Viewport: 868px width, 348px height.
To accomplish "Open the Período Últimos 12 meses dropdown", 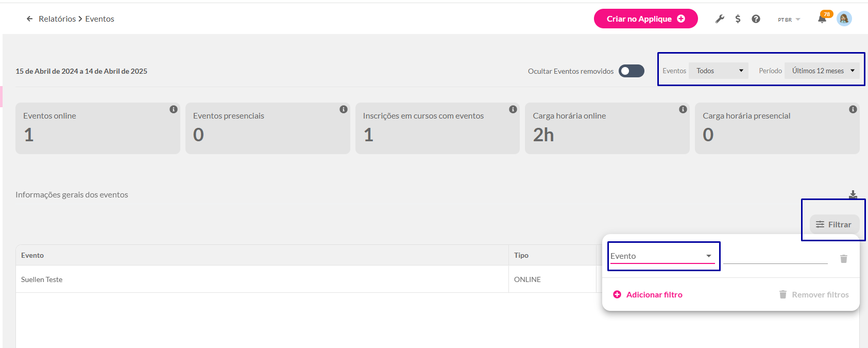I will coord(823,71).
